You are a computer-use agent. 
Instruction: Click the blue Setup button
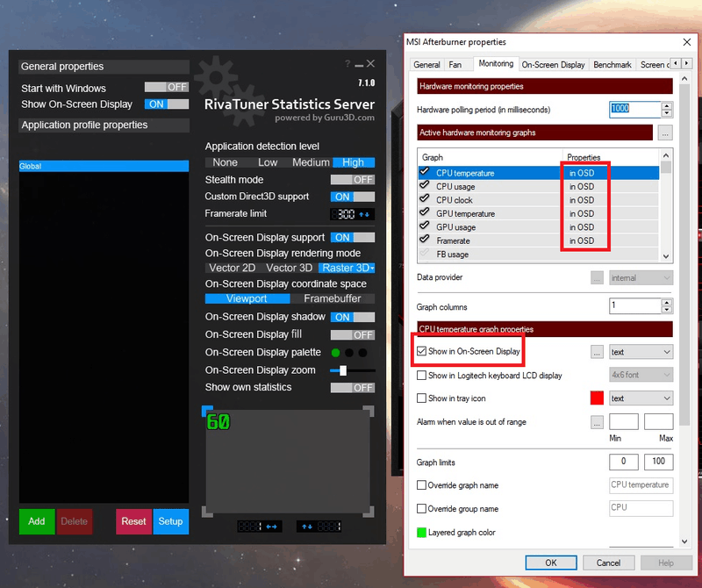tap(170, 521)
